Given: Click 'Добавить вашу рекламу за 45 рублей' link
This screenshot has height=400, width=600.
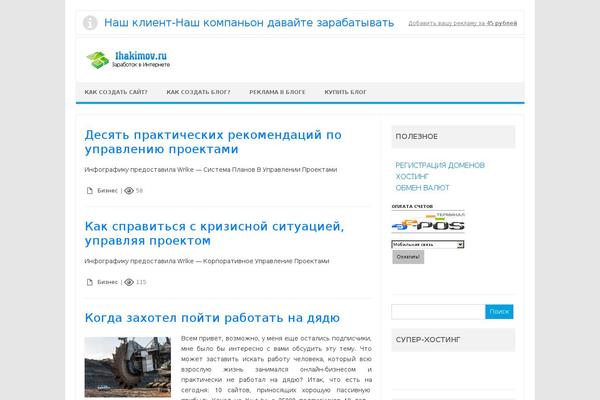Looking at the screenshot, I should point(463,23).
